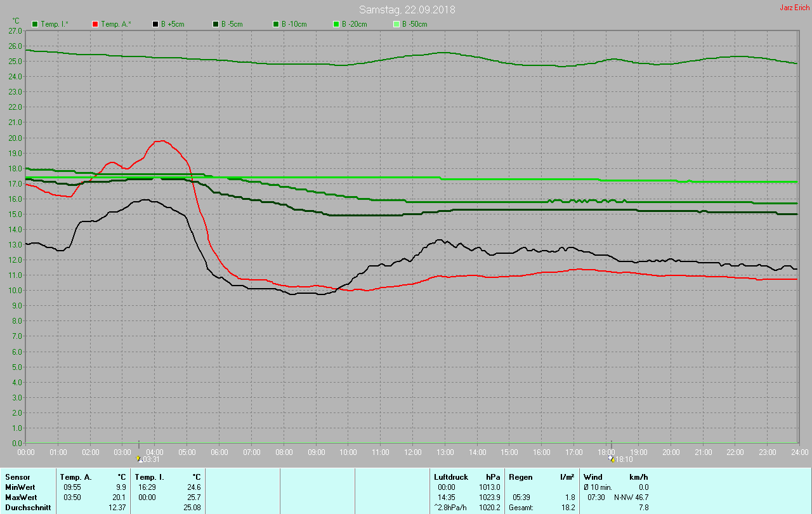Click the 06:00 label on the time axis
Image resolution: width=812 pixels, height=514 pixels.
click(219, 452)
